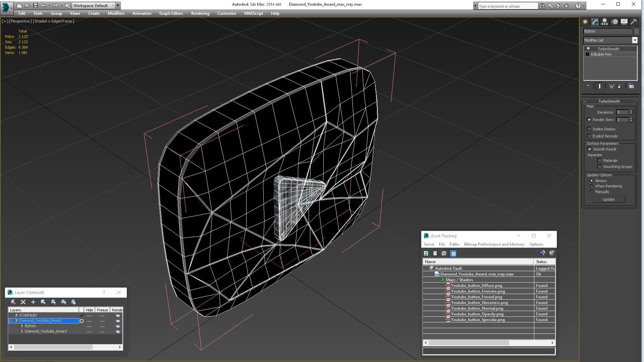
Task: Click the Name column header in Asset Tracking
Action: [478, 262]
